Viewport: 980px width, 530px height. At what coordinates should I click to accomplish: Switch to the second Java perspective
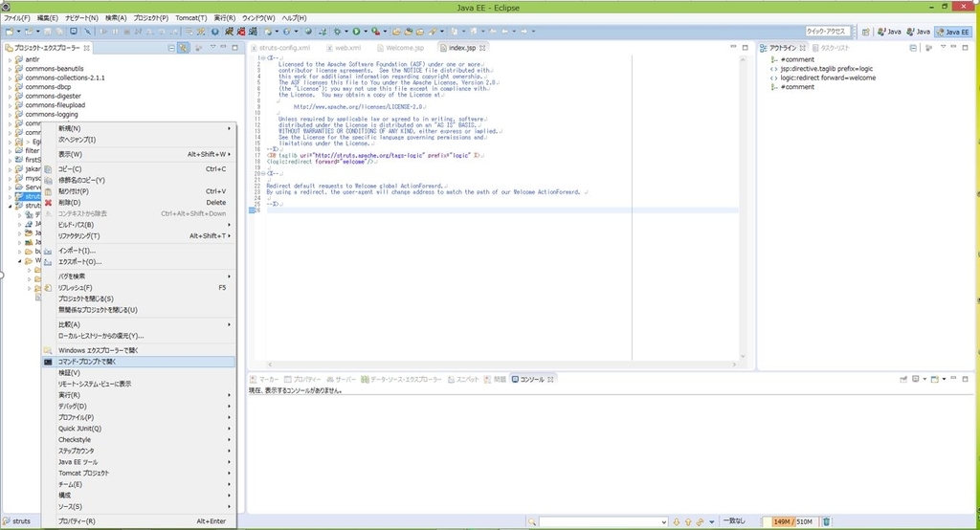(918, 32)
